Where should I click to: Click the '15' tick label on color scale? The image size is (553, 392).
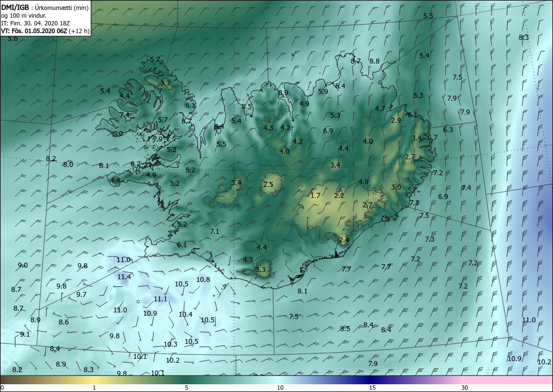click(372, 388)
